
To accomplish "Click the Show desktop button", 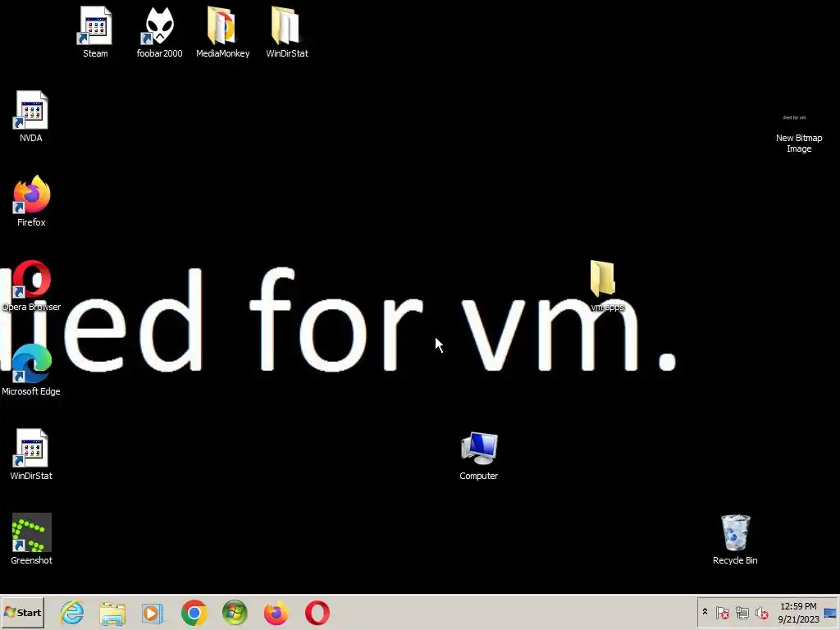I will point(830,612).
